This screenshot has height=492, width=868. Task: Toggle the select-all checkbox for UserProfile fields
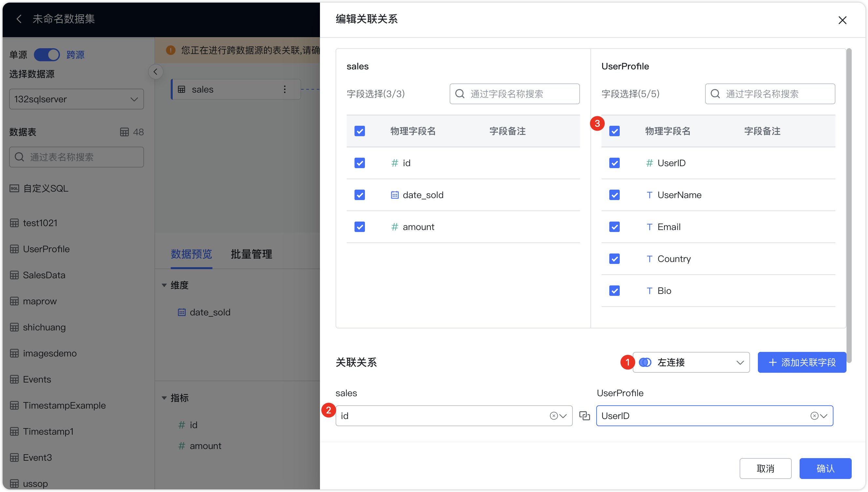614,131
